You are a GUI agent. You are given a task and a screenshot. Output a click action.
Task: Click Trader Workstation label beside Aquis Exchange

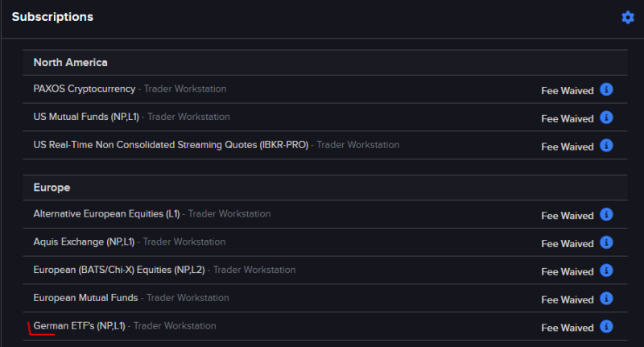pyautogui.click(x=184, y=242)
